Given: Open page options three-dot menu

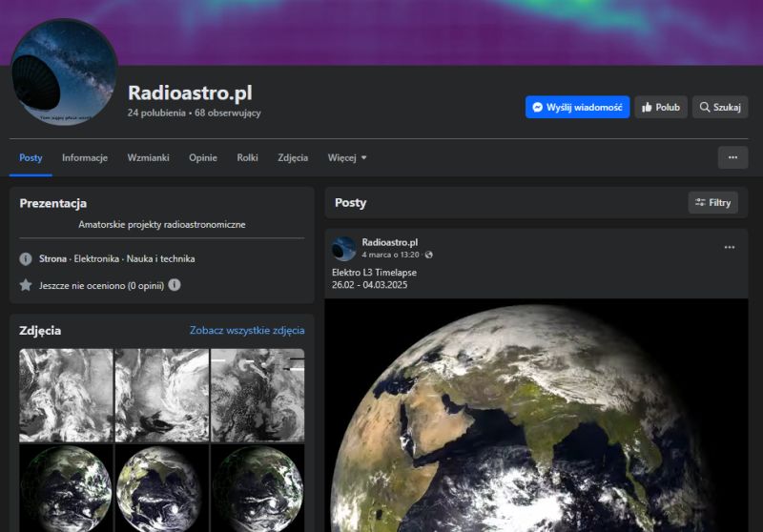Looking at the screenshot, I should 732,157.
